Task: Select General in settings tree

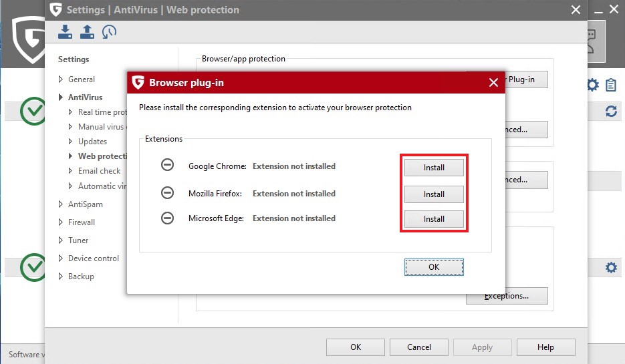Action: [x=82, y=79]
